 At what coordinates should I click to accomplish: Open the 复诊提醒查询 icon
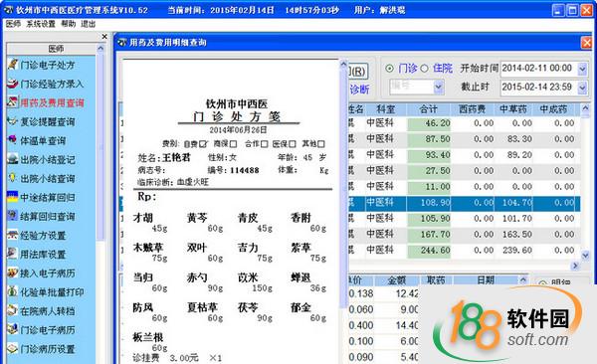point(13,121)
